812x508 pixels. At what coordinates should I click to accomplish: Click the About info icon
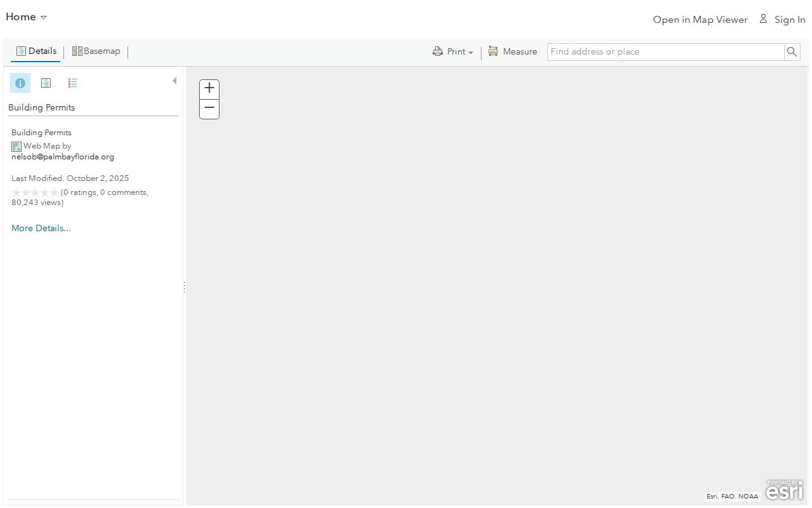[20, 83]
